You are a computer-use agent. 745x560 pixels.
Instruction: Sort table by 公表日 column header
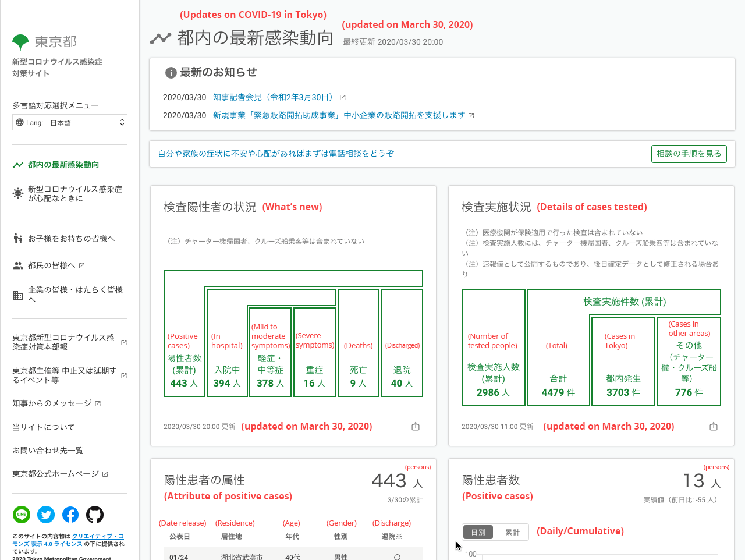[x=179, y=537]
